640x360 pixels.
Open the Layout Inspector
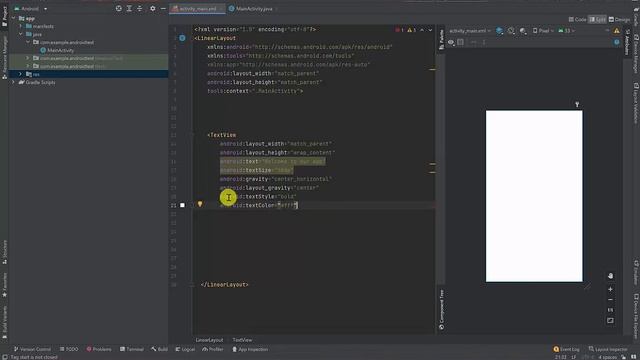tap(608, 349)
